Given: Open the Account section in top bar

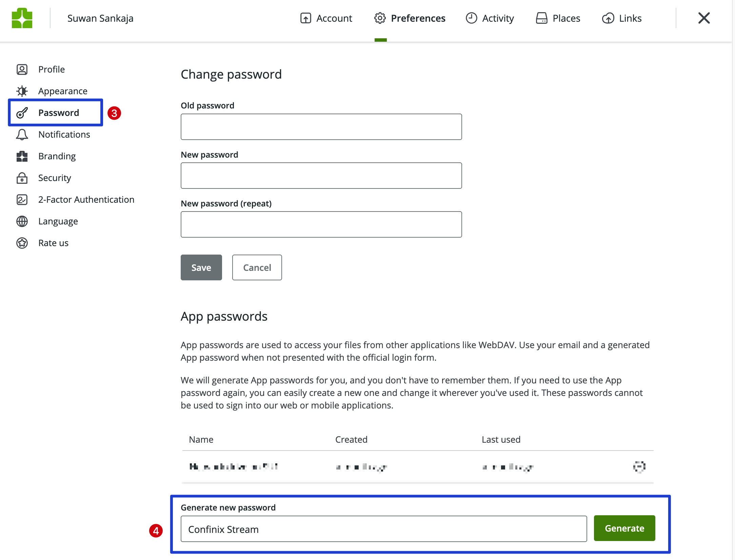Looking at the screenshot, I should [x=326, y=18].
